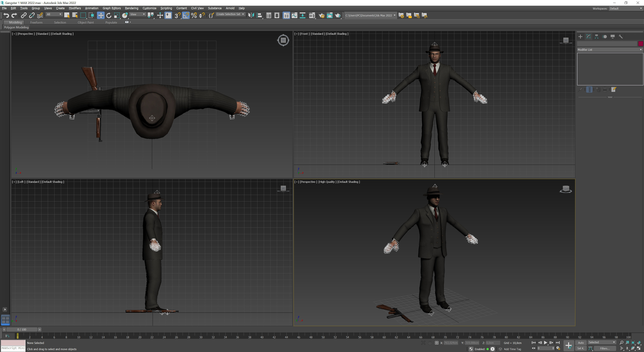Viewport: 644px width, 352px height.
Task: Open Material Editor from toolbar
Action: [312, 15]
